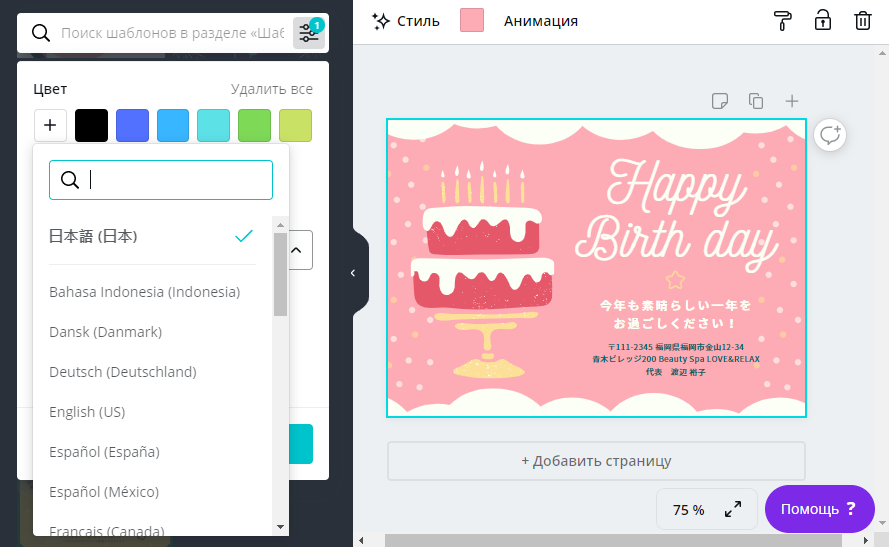
Task: Click the paint roller copy style icon
Action: pyautogui.click(x=783, y=21)
